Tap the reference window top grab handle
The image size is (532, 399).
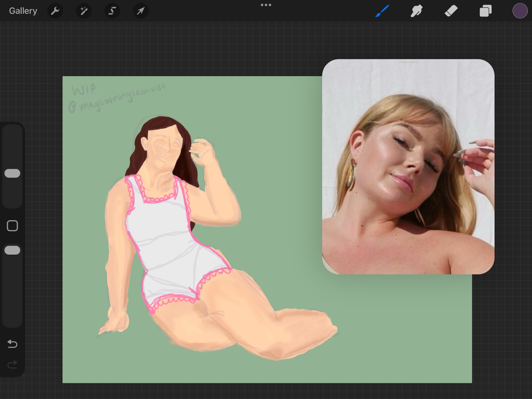click(408, 62)
